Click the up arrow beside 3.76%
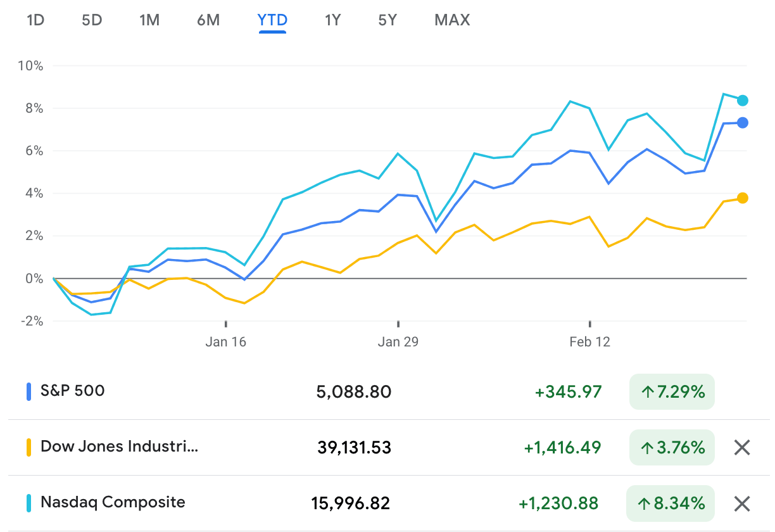 click(x=647, y=448)
